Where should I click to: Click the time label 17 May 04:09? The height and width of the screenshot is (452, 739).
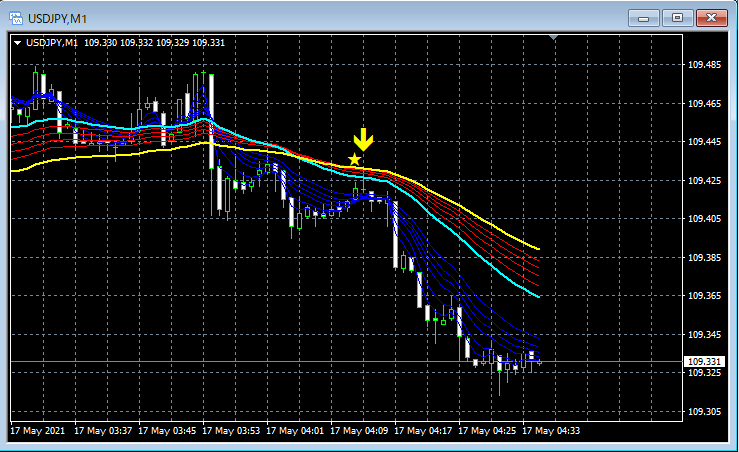click(359, 431)
